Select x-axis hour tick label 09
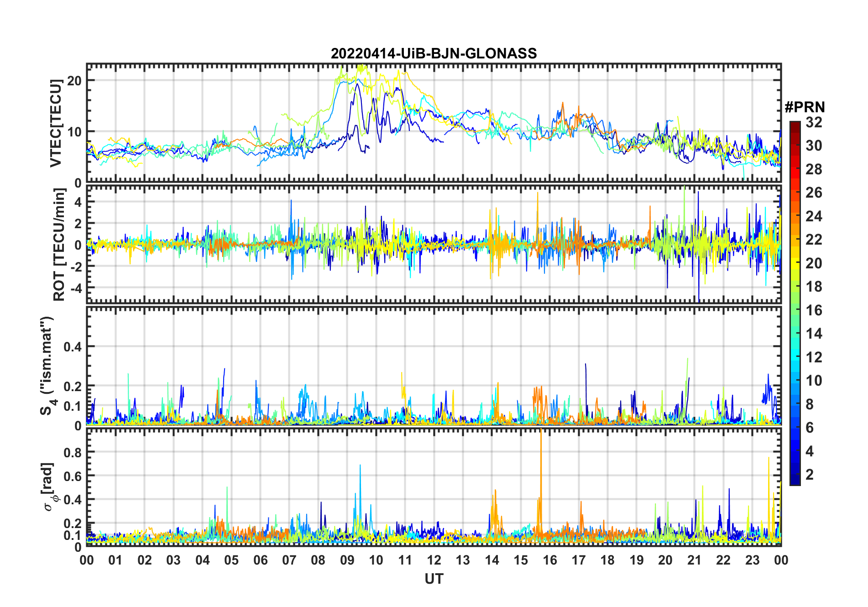This screenshot has height=607, width=868. click(x=347, y=560)
